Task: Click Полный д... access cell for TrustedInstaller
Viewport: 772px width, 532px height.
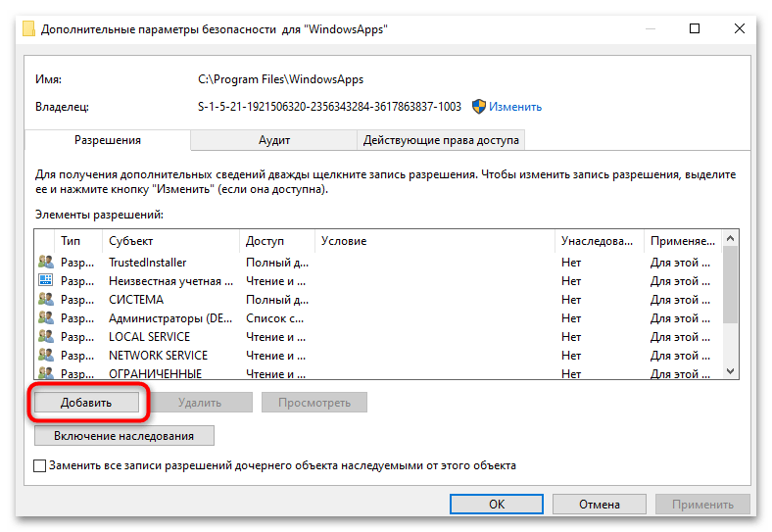Action: pos(277,263)
